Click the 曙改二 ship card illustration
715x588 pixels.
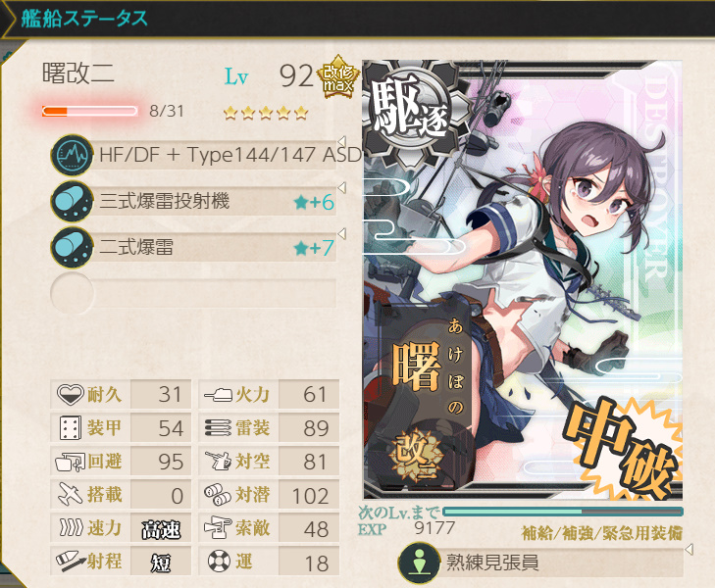[523, 279]
